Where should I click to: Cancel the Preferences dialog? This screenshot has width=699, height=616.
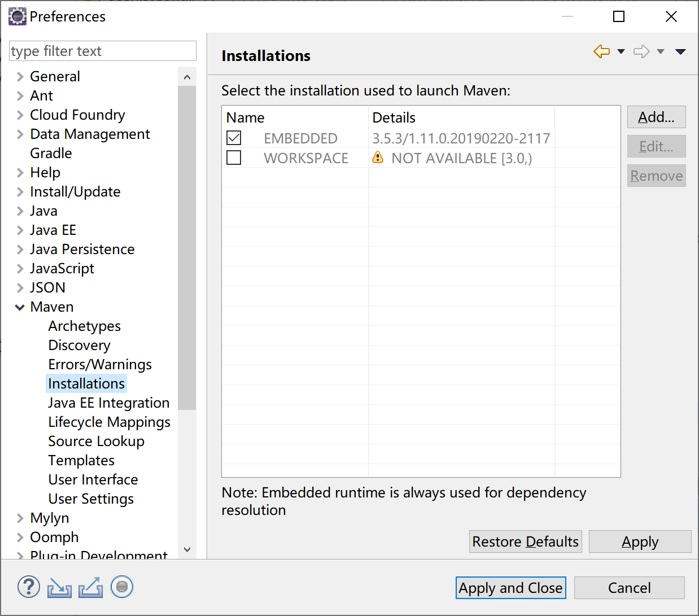[x=630, y=588]
